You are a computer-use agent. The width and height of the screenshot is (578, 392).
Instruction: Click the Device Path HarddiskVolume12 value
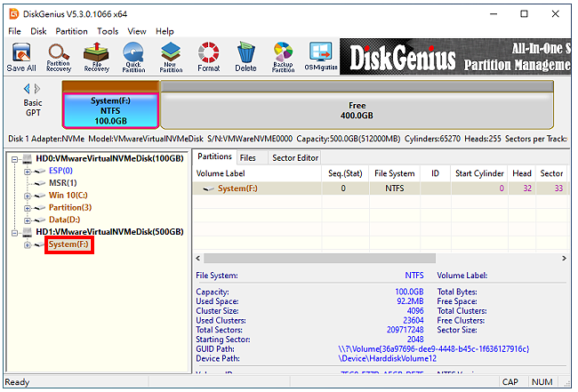click(387, 359)
